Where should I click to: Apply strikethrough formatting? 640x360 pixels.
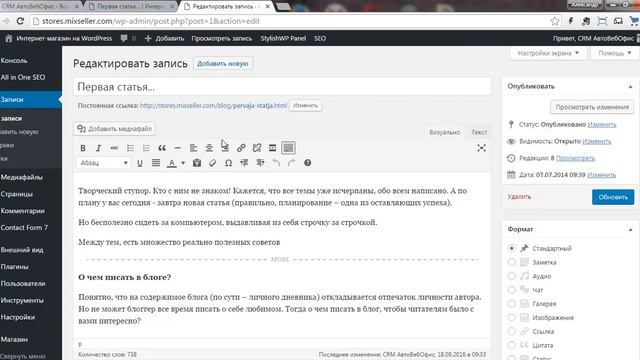pyautogui.click(x=114, y=148)
